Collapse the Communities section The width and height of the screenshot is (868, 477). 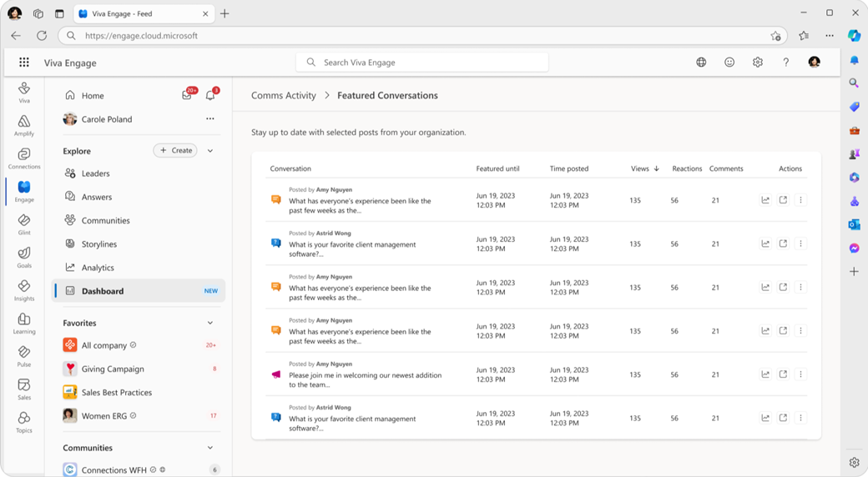(x=210, y=448)
